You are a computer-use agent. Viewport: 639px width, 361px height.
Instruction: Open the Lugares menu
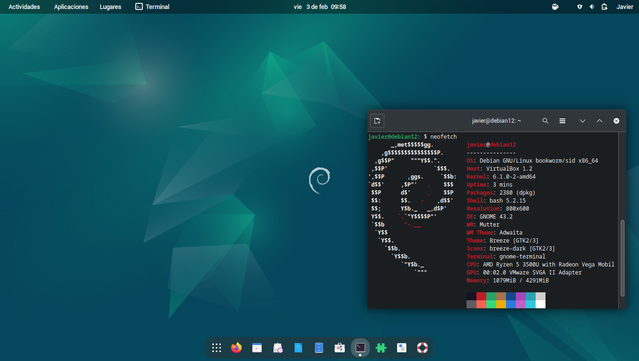click(110, 7)
